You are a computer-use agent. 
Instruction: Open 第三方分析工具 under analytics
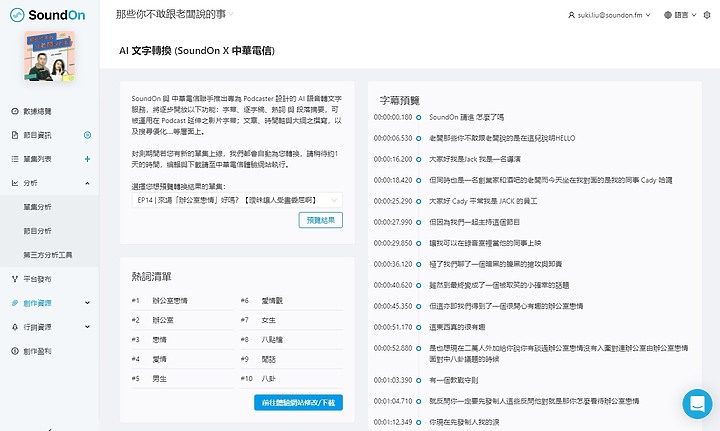(48, 255)
